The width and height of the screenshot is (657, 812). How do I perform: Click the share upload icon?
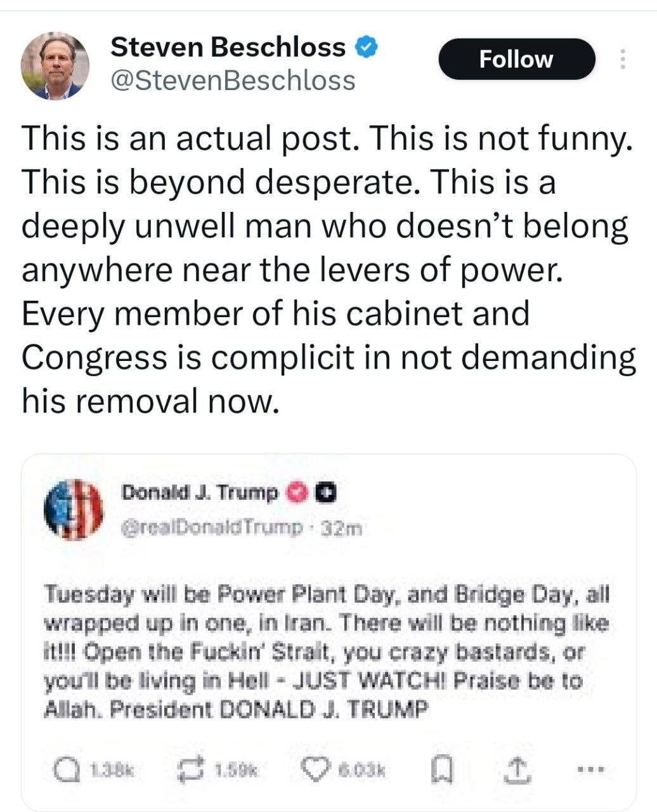512,770
